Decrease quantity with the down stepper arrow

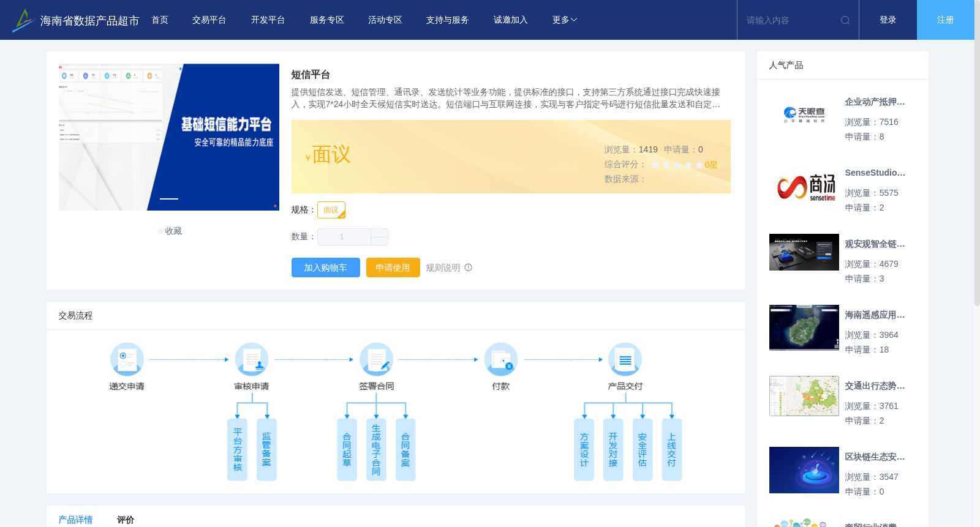379,241
